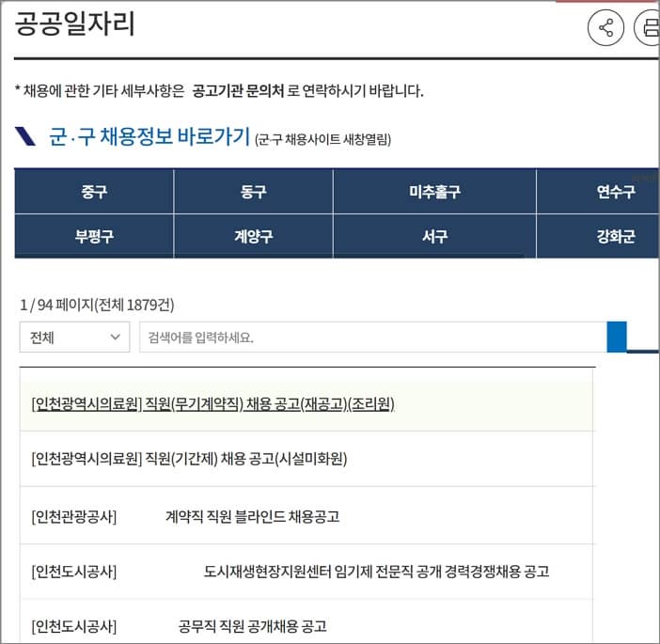Click the print icon button
Viewport: 660px width, 644px height.
648,28
